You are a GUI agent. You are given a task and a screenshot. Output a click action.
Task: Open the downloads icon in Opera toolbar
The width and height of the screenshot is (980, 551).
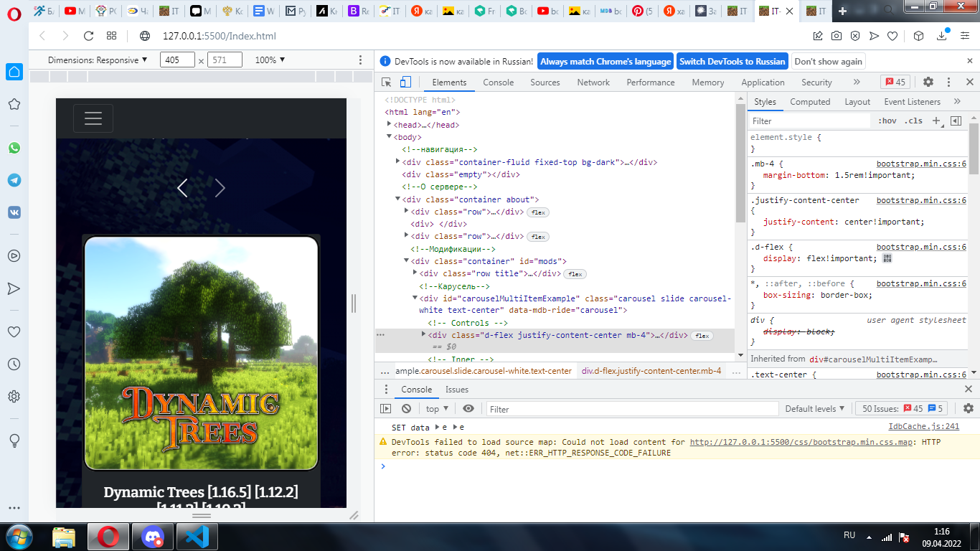point(941,36)
